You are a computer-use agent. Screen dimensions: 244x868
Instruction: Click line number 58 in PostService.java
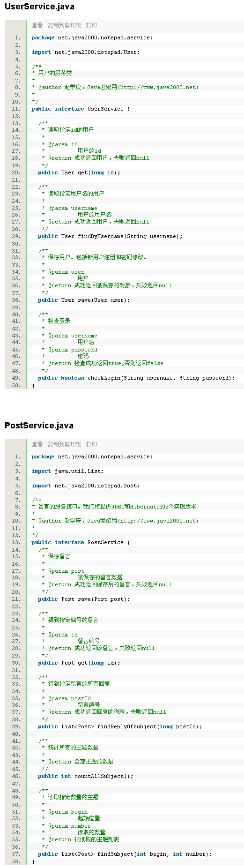pos(16,861)
